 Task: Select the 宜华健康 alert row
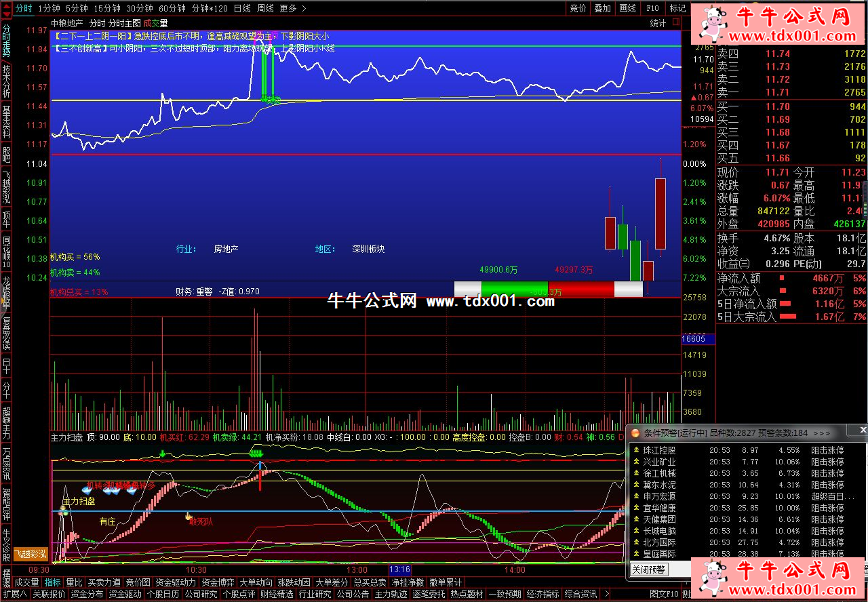[747, 508]
